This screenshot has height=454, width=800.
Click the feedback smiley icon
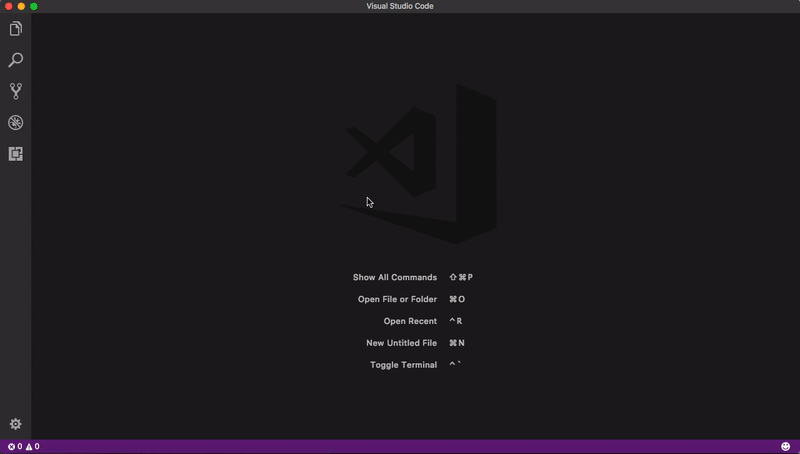[786, 447]
